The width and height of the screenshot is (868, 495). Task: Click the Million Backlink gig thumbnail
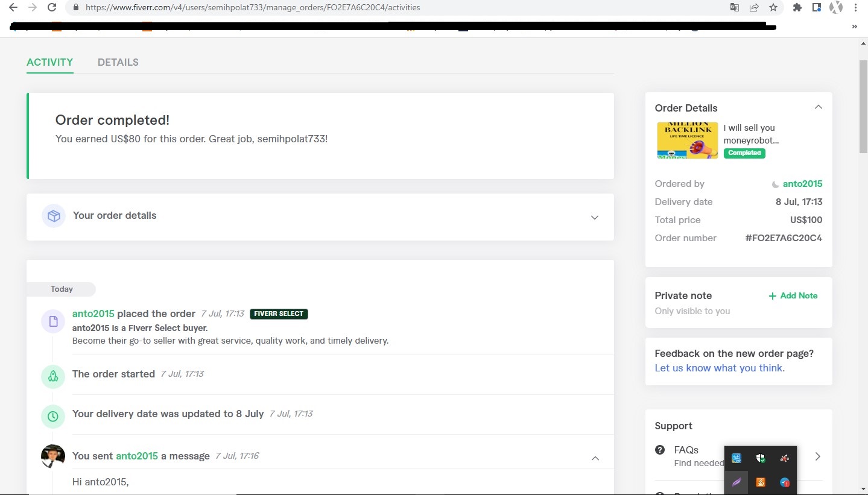point(687,140)
